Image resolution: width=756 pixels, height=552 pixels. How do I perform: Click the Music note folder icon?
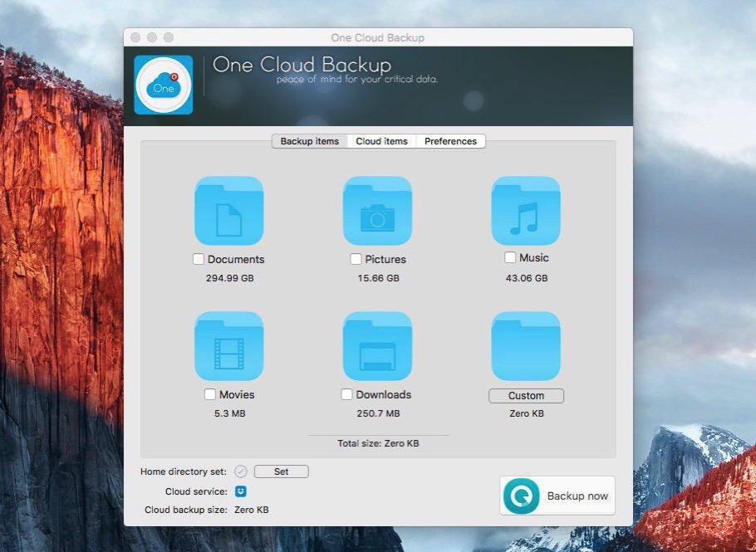tap(526, 211)
